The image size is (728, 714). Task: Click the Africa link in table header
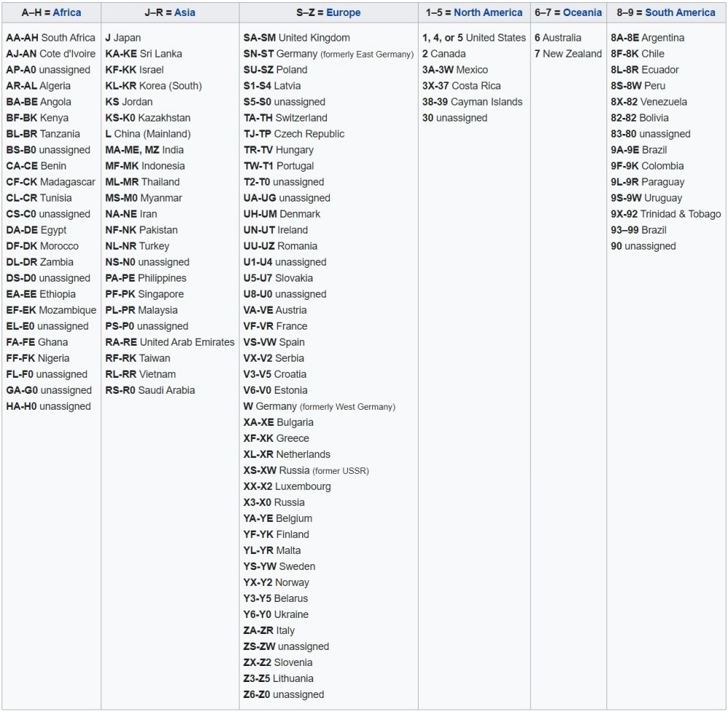tap(67, 12)
